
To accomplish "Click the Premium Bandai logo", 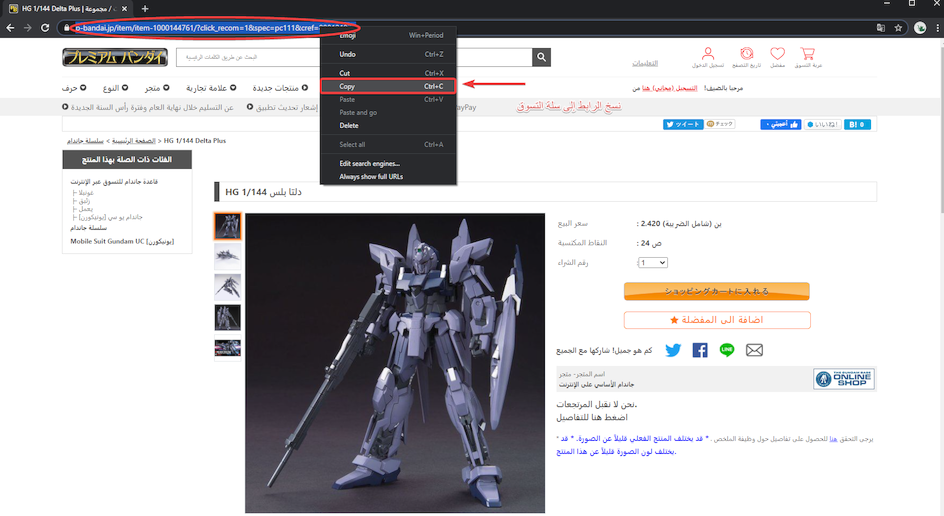I will point(115,57).
